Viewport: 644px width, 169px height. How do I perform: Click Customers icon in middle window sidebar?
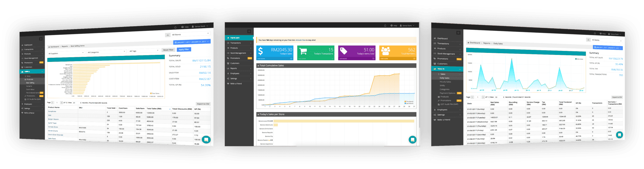228,63
